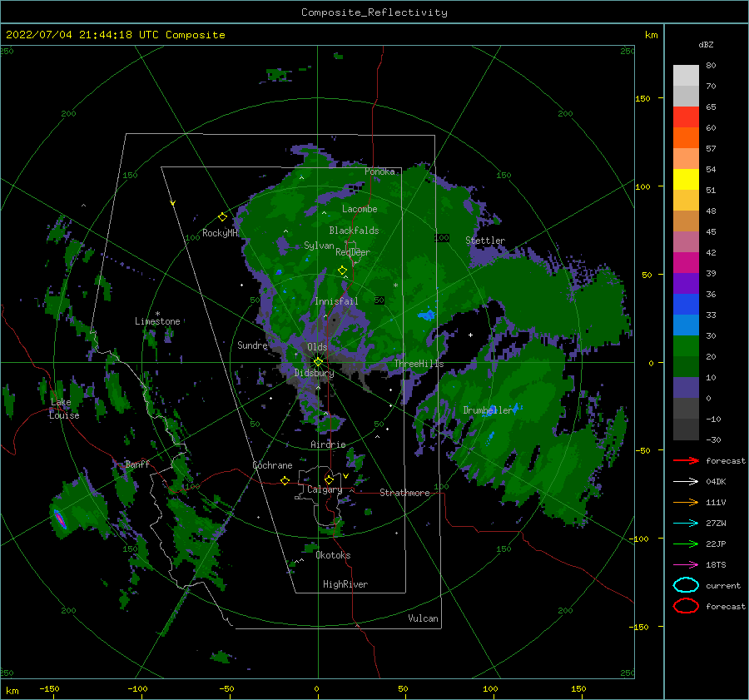Screen dimensions: 749x700
Task: Click the -30 value on dBZ scale
Action: (x=713, y=439)
